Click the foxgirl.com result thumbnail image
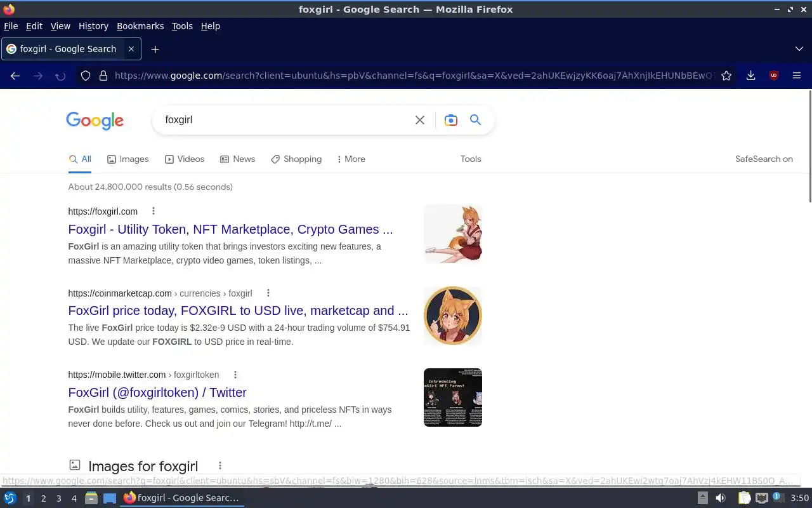The image size is (812, 508). (x=453, y=234)
